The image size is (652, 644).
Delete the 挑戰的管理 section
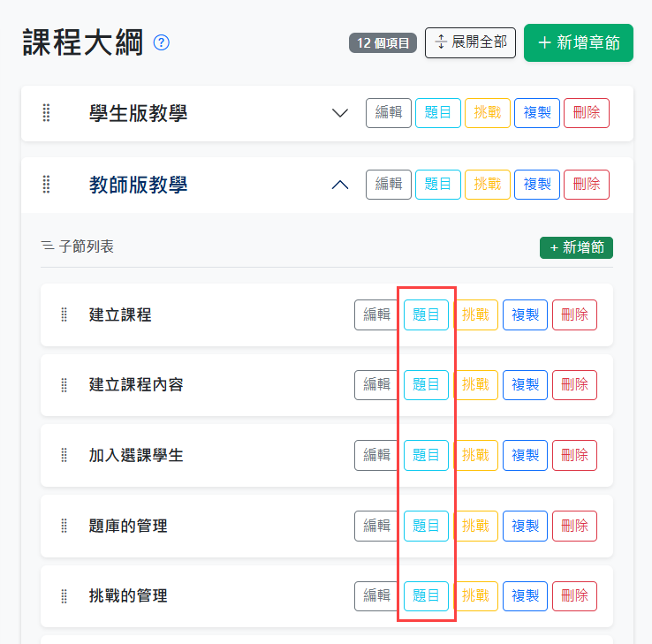click(x=574, y=595)
